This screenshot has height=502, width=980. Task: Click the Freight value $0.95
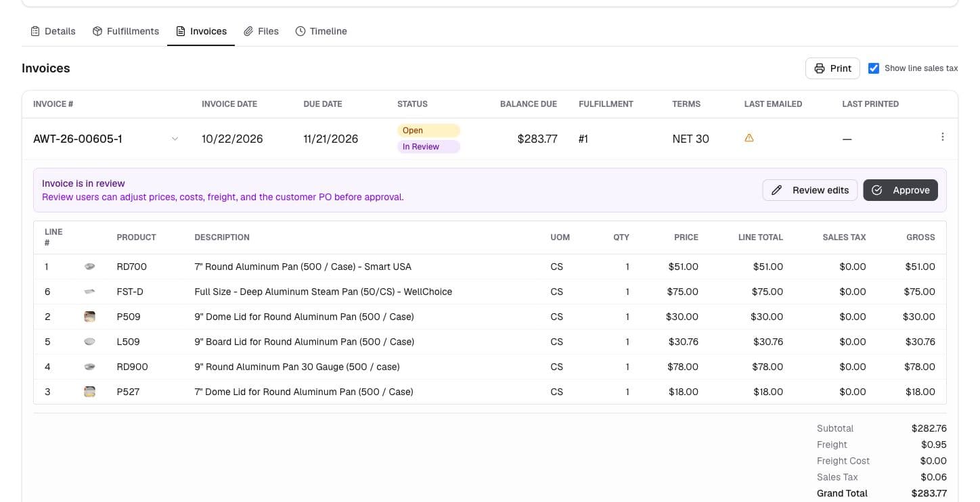pyautogui.click(x=934, y=444)
